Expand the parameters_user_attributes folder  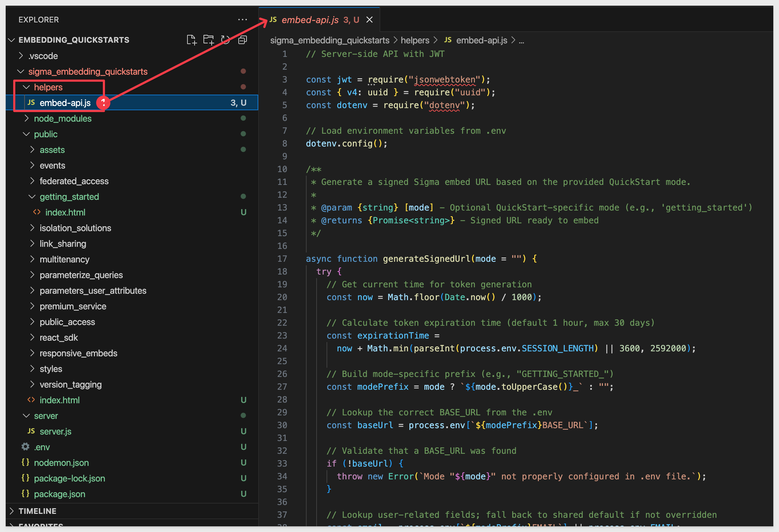click(32, 291)
